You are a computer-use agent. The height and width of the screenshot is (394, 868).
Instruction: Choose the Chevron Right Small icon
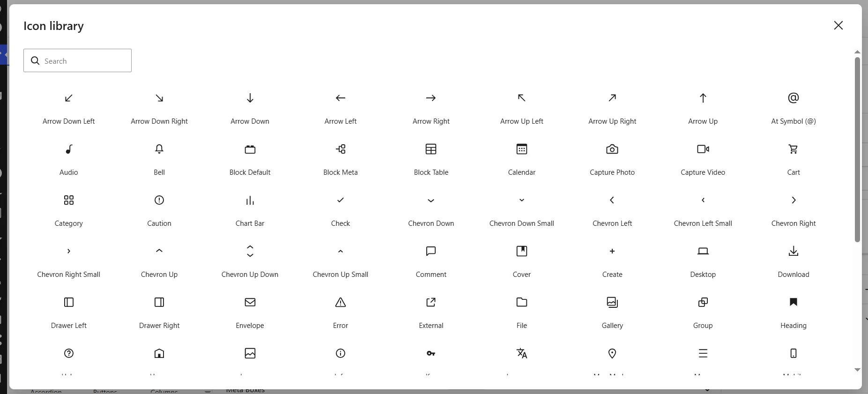tap(69, 251)
